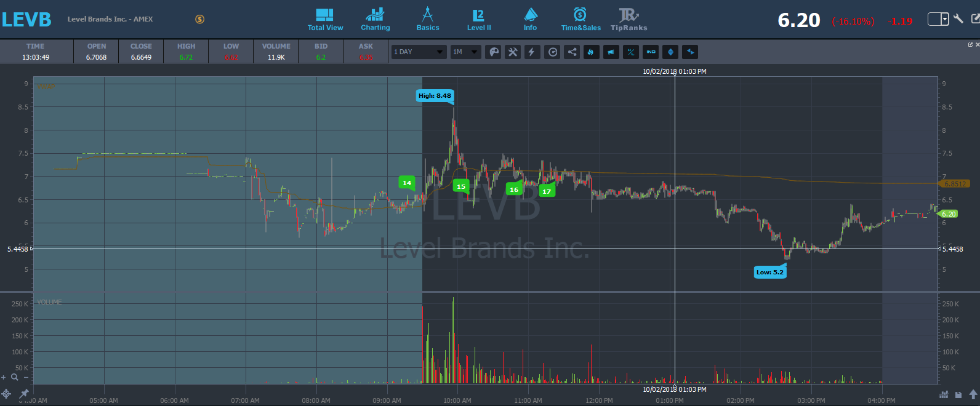Screen dimensions: 980x406
Task: Zoom in with the plus icon
Action: 4,377
